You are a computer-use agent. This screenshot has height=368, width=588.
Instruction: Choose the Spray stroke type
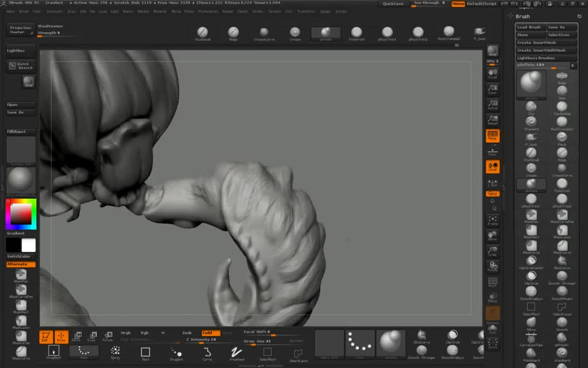pyautogui.click(x=115, y=352)
